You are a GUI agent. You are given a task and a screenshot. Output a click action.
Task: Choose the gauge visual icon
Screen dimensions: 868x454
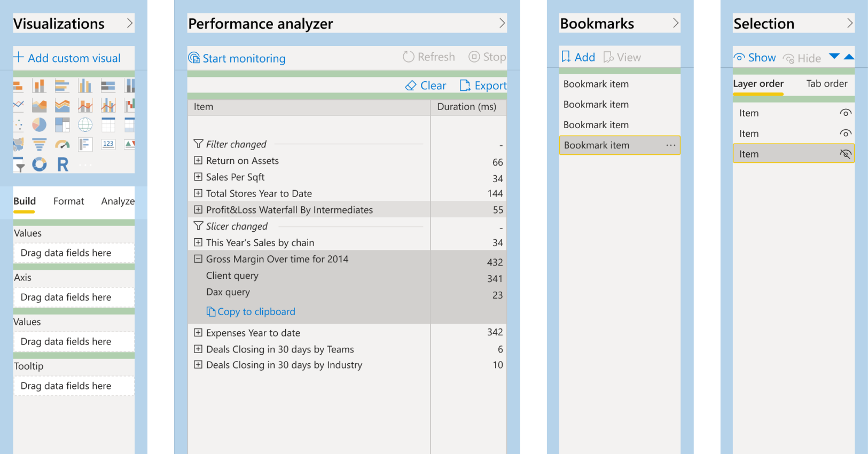(x=62, y=145)
